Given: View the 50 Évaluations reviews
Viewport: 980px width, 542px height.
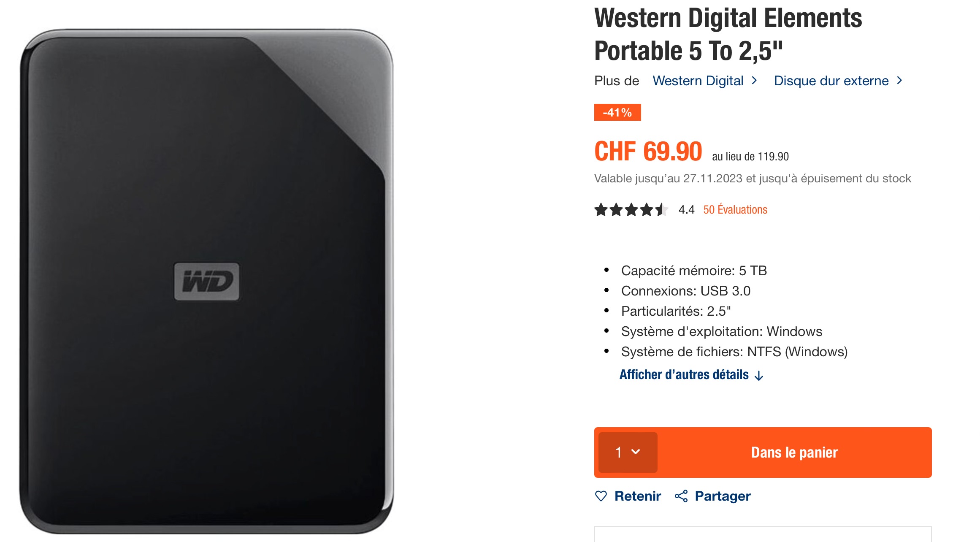Looking at the screenshot, I should (735, 210).
